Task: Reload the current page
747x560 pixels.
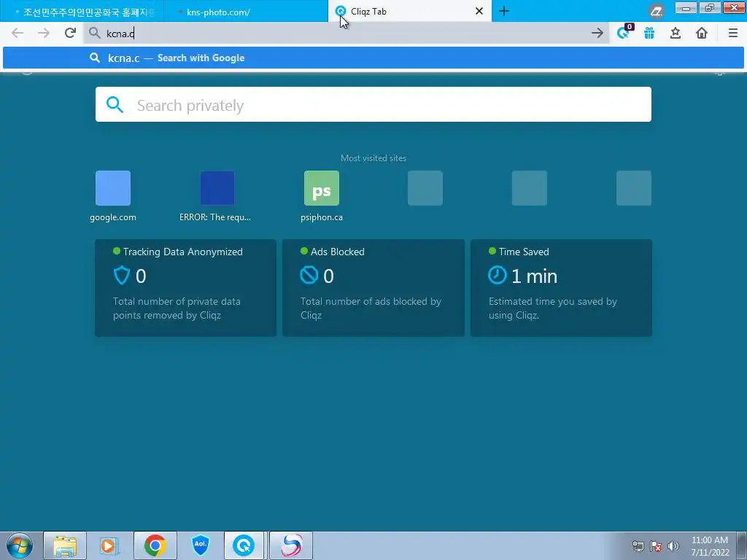Action: click(x=70, y=33)
